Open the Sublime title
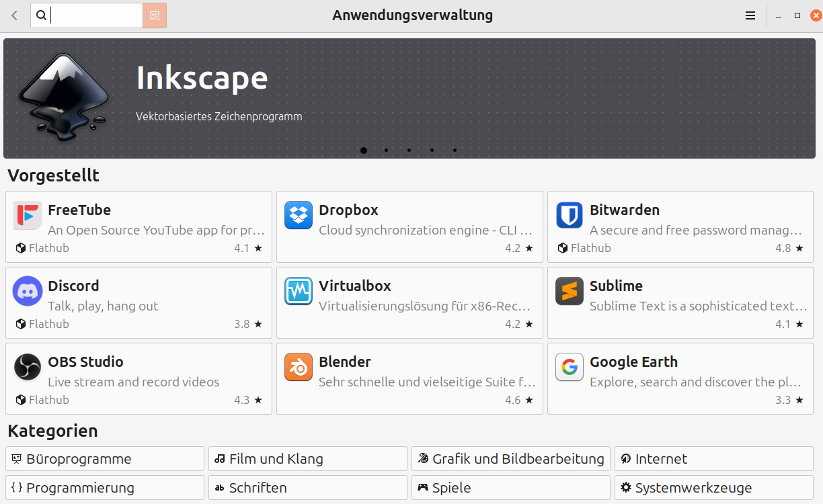The width and height of the screenshot is (823, 504). 616,286
